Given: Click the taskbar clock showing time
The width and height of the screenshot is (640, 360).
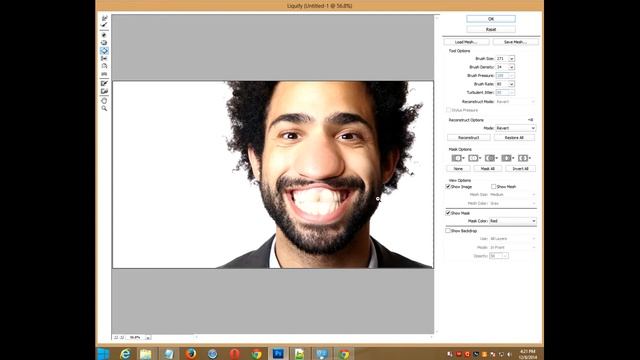Looking at the screenshot, I should tap(528, 354).
